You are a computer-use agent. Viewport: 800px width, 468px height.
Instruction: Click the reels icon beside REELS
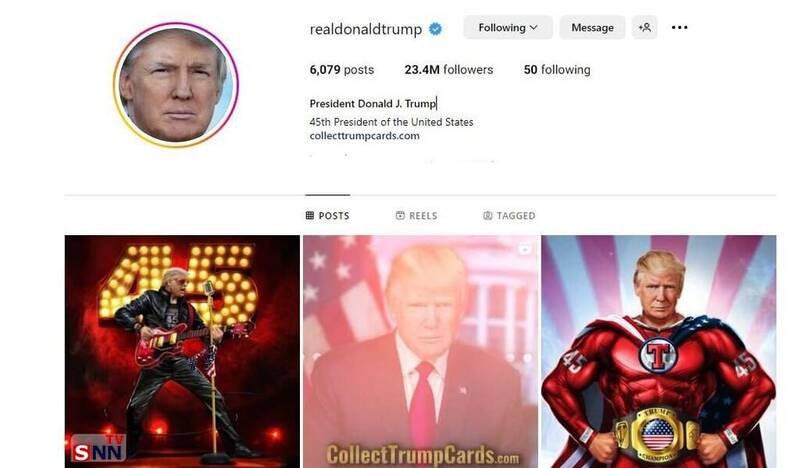point(400,215)
